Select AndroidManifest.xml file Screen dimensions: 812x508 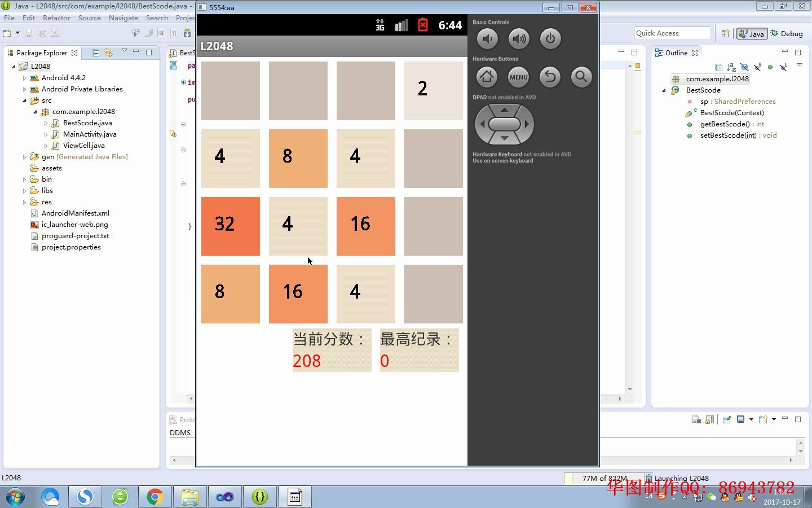(x=75, y=213)
